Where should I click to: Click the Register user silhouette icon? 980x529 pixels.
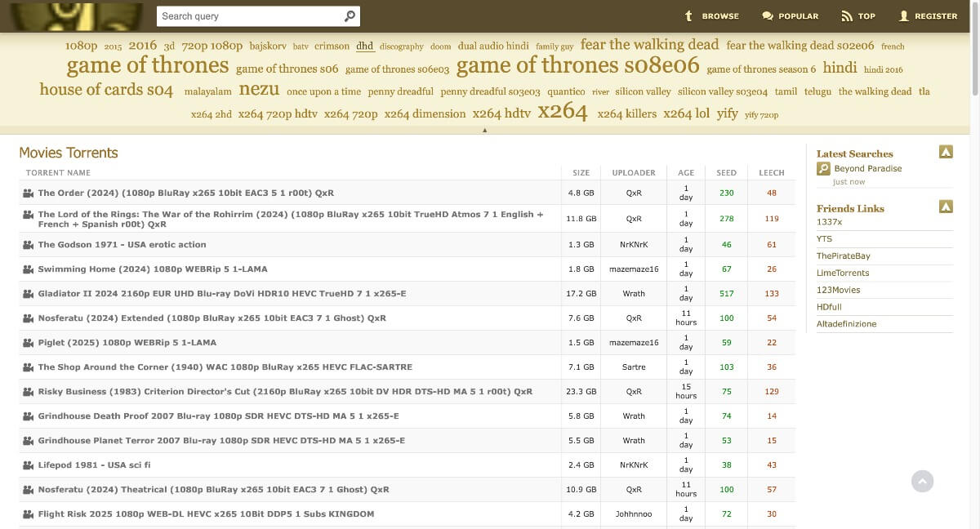[903, 16]
